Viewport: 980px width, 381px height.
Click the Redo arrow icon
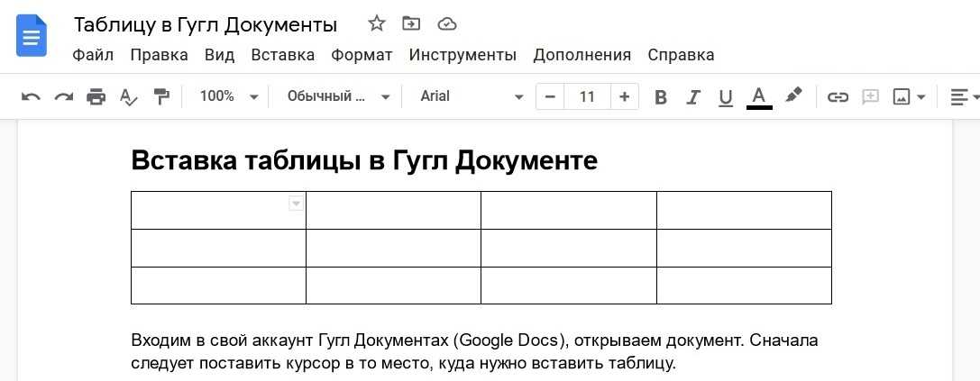click(x=63, y=96)
